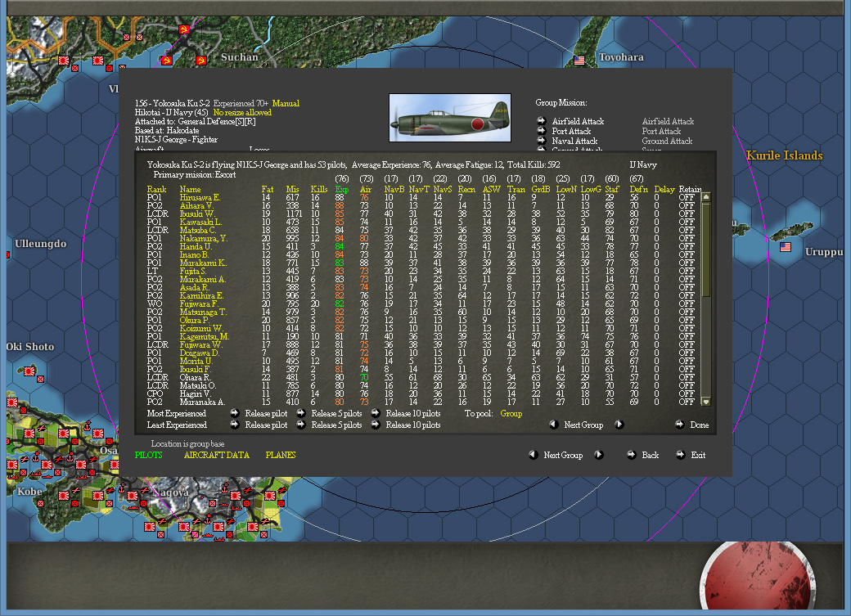Click the Exit text label
This screenshot has width=851, height=616.
click(698, 455)
